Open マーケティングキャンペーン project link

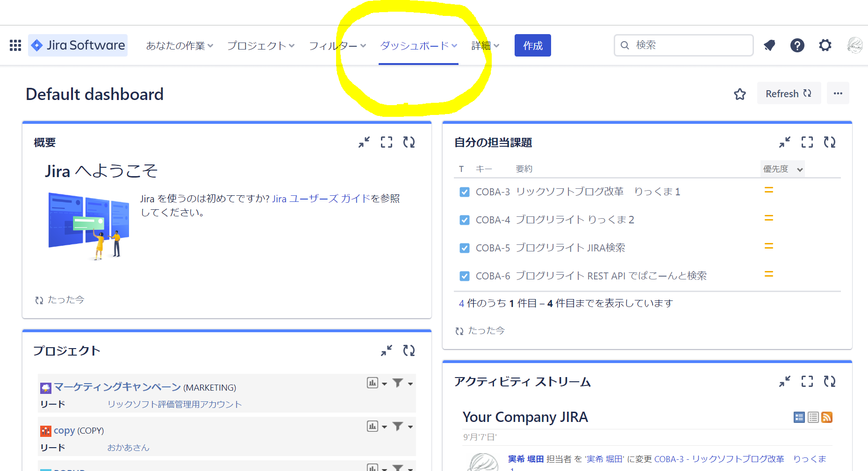pos(117,387)
